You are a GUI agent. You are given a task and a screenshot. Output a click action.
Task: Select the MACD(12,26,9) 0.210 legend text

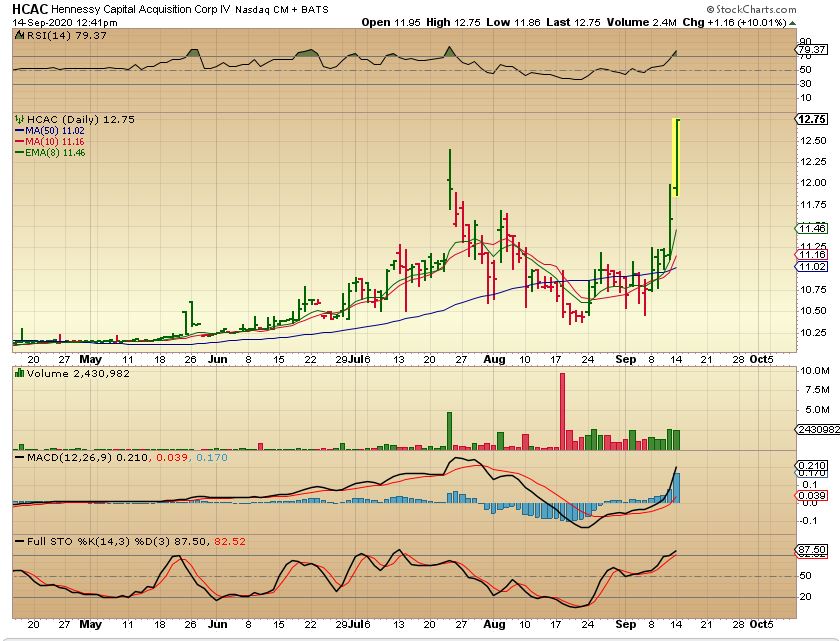(87, 457)
